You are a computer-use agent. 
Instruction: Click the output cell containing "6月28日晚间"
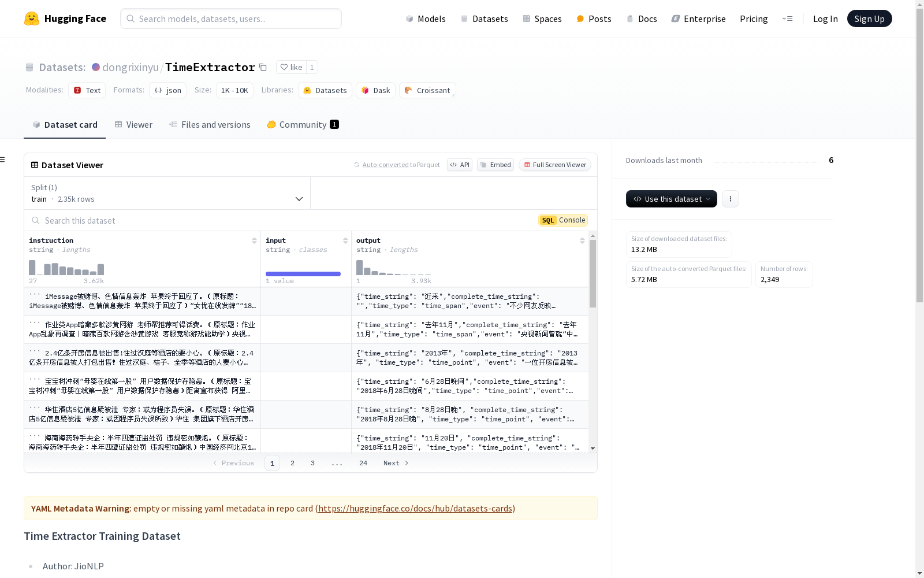470,386
